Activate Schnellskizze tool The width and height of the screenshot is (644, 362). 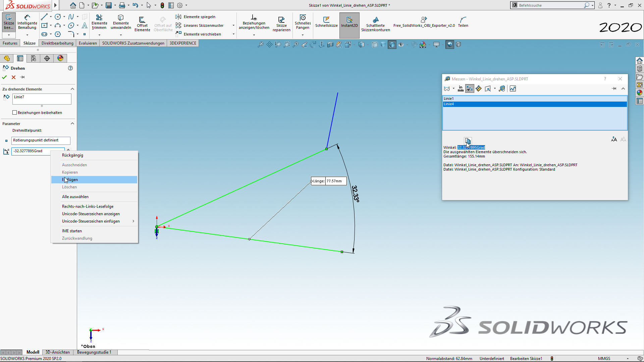[x=326, y=22]
